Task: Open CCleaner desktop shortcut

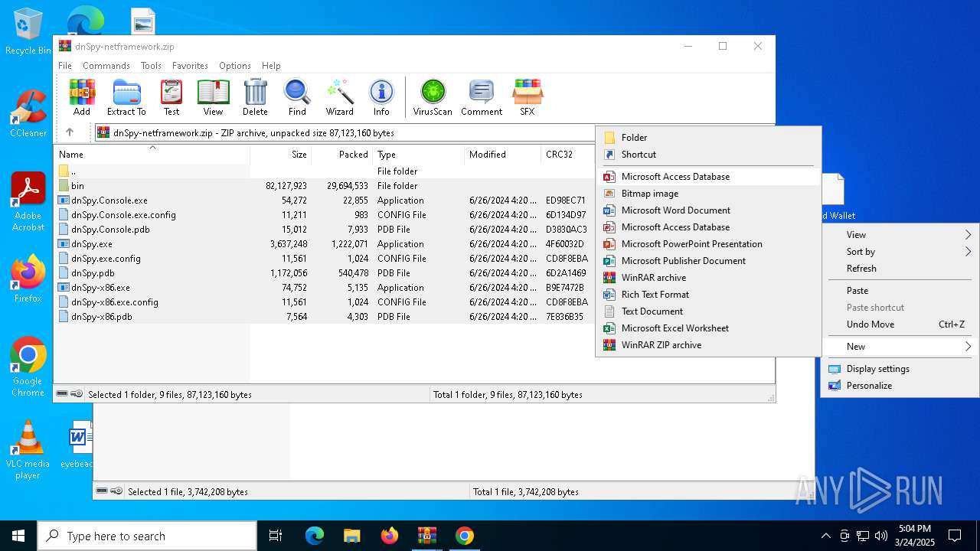Action: [28, 113]
